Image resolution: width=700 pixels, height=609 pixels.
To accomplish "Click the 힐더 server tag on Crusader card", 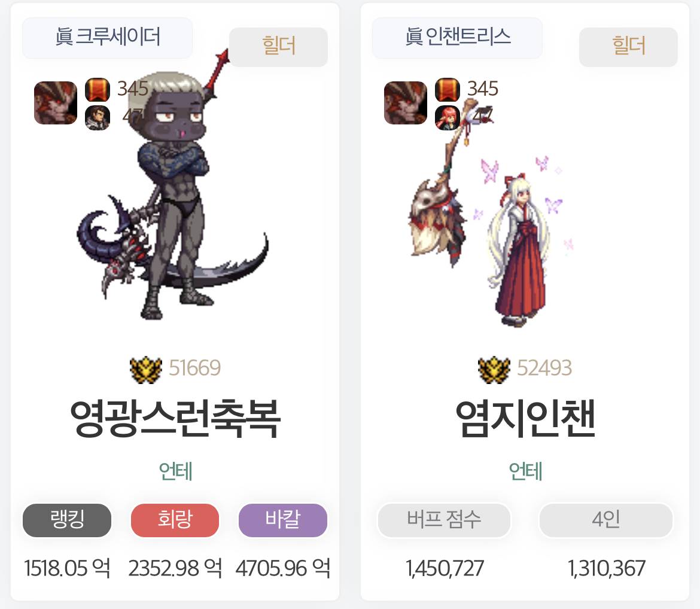I will pos(279,47).
